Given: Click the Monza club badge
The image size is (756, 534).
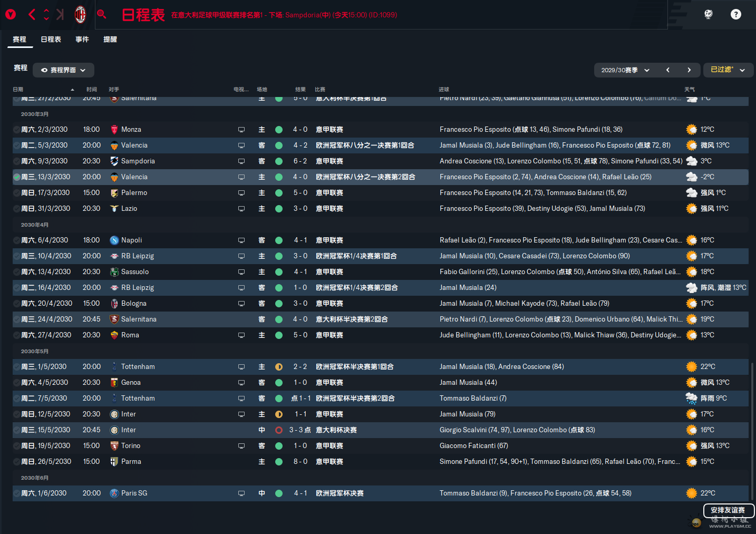Looking at the screenshot, I should (x=114, y=130).
